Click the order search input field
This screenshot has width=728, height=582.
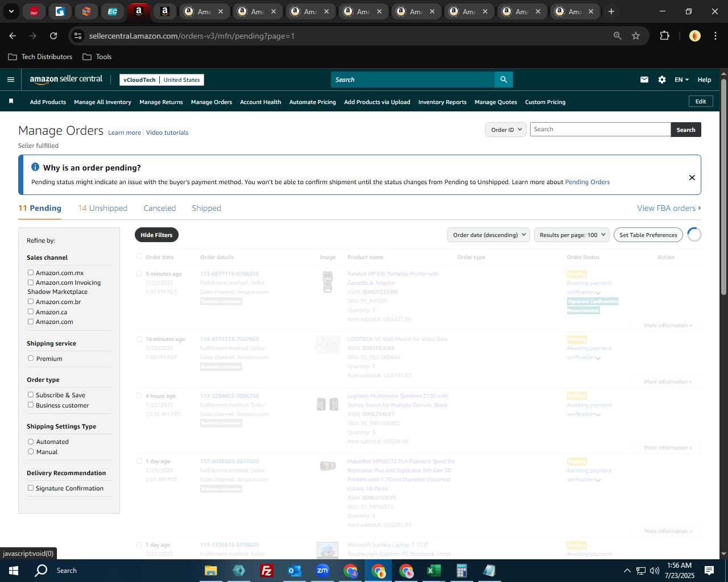click(600, 130)
